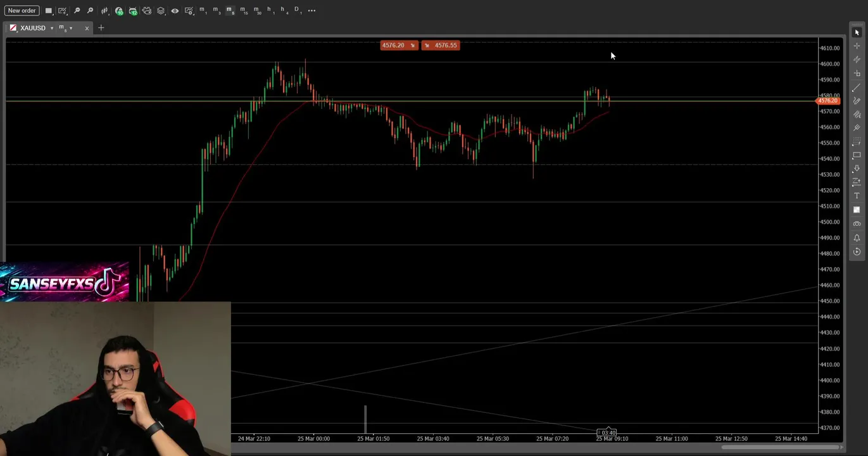Select the Andrews pitchfork tool
This screenshot has height=456, width=868.
857,128
